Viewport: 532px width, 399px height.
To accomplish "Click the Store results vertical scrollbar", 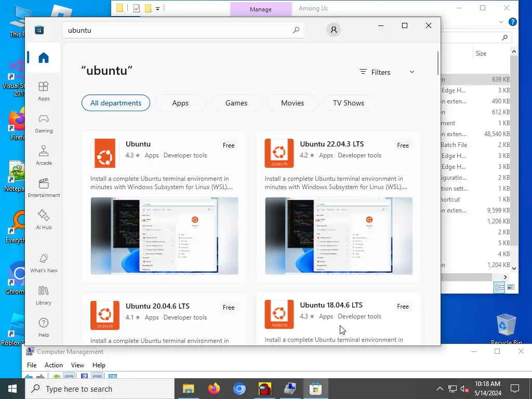I will coord(437,63).
